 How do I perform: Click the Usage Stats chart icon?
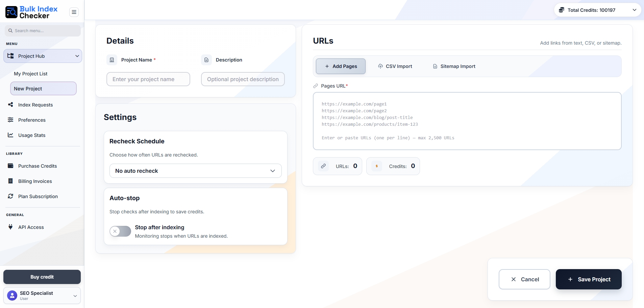tap(10, 135)
